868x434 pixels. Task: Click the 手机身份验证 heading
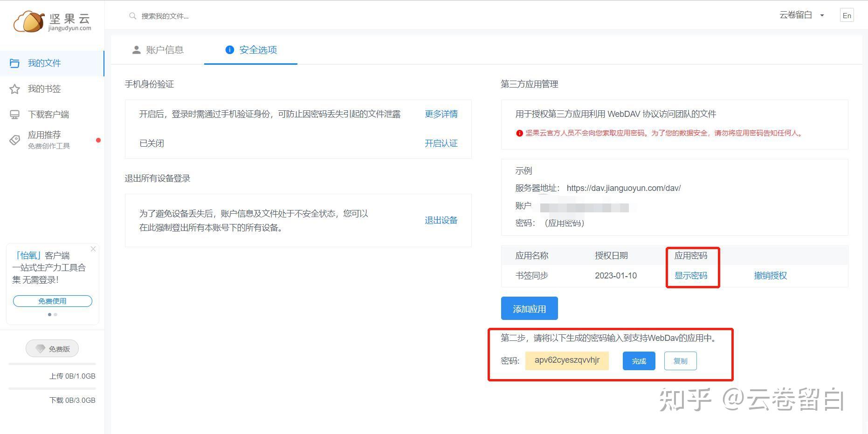(149, 84)
